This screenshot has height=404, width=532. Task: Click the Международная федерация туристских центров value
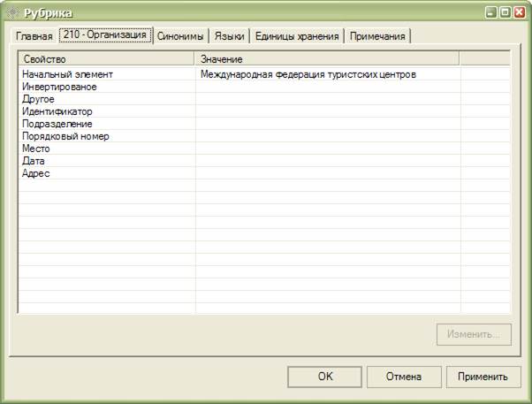coord(308,75)
